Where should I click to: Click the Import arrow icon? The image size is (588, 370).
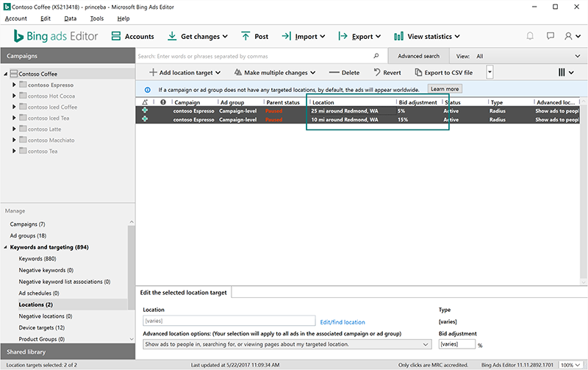click(x=287, y=36)
